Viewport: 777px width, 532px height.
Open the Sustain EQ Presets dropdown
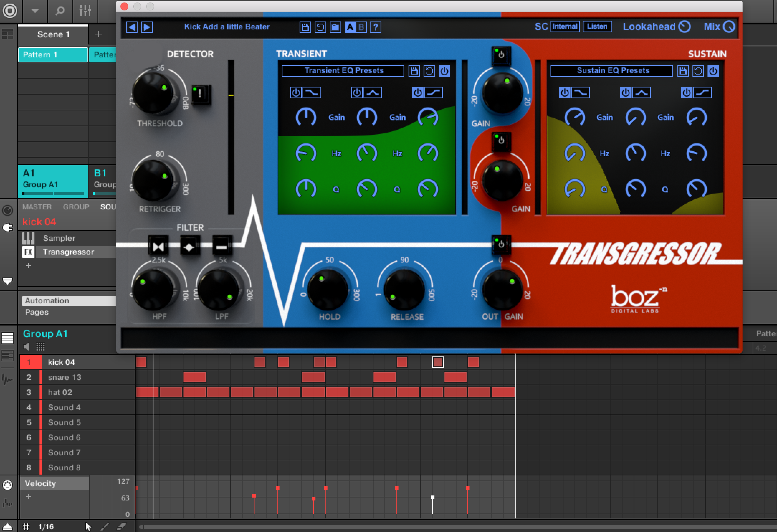point(611,71)
